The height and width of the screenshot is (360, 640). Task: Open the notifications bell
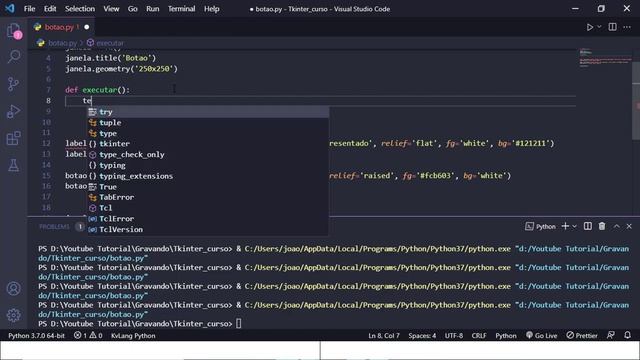click(x=627, y=335)
